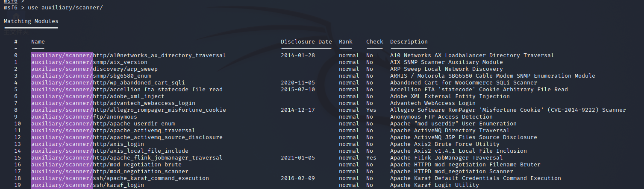The height and width of the screenshot is (189, 644).
Task: Click the Name column header
Action: [x=38, y=42]
